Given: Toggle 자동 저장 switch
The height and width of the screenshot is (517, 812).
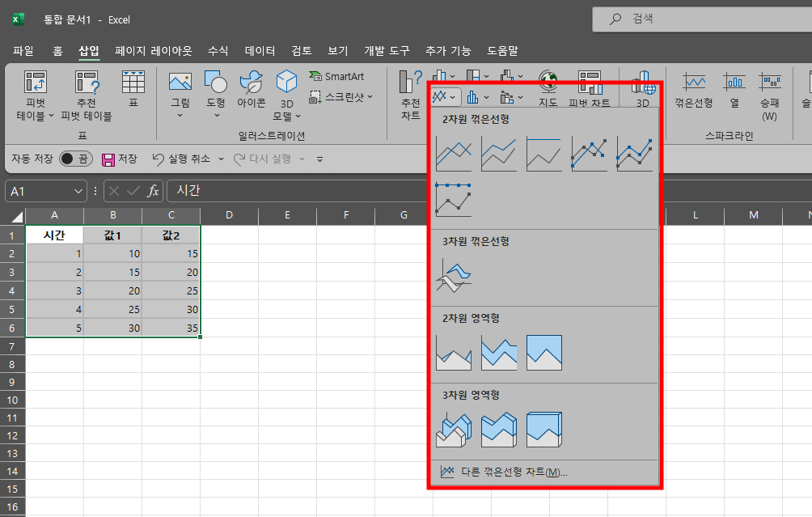Looking at the screenshot, I should click(75, 159).
